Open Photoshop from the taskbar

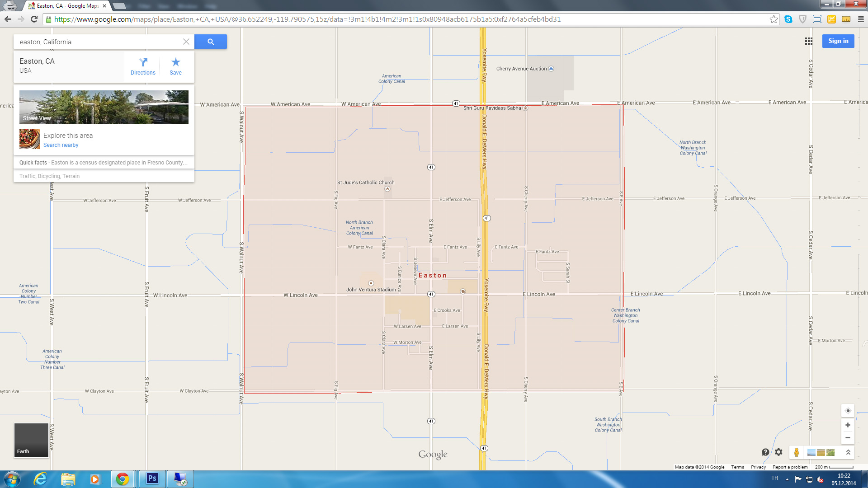click(152, 479)
